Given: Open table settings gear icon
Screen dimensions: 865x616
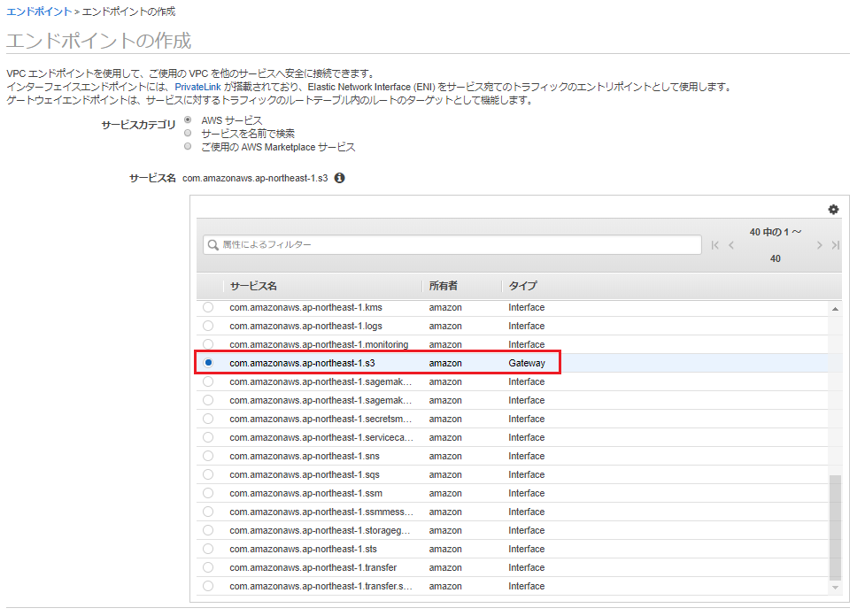Looking at the screenshot, I should coord(833,210).
